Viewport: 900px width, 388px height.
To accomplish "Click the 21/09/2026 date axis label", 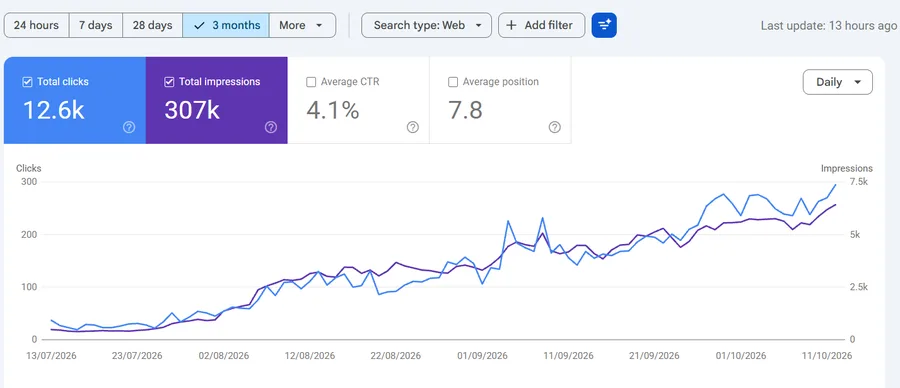I will click(654, 356).
